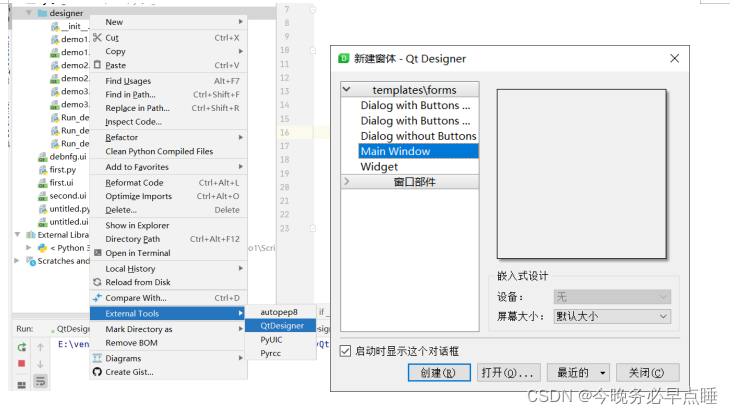Open the 最近的 button dropdown arrow
The width and height of the screenshot is (733, 414).
(x=603, y=373)
